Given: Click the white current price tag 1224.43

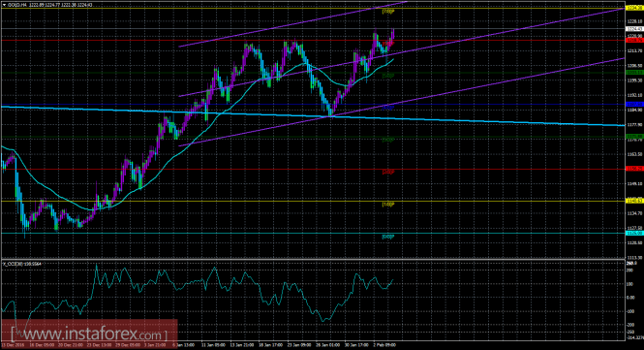Looking at the screenshot, I should click(x=633, y=29).
